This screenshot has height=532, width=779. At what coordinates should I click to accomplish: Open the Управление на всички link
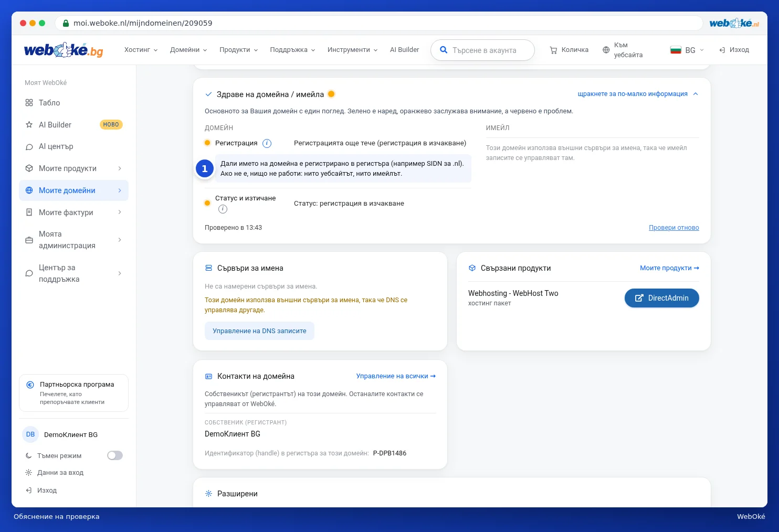(x=396, y=376)
